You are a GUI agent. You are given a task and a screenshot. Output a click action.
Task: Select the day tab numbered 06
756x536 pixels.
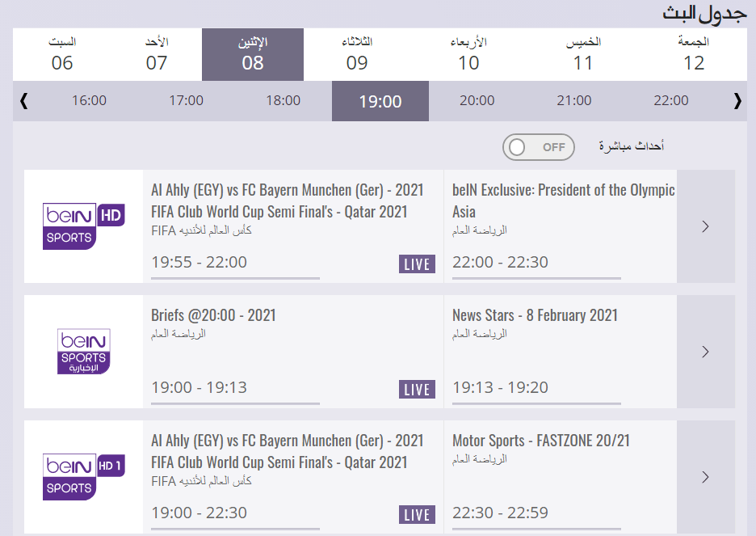tap(62, 54)
